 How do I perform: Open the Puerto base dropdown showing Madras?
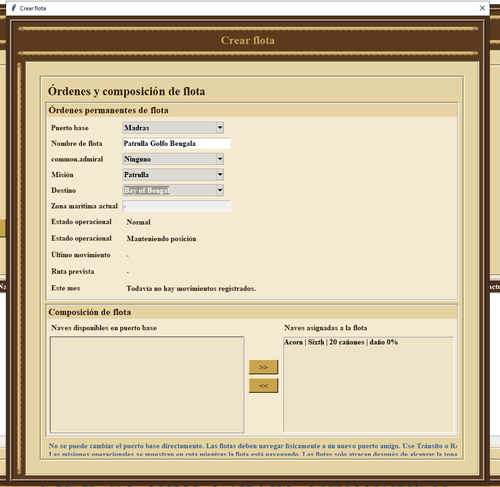(x=173, y=128)
